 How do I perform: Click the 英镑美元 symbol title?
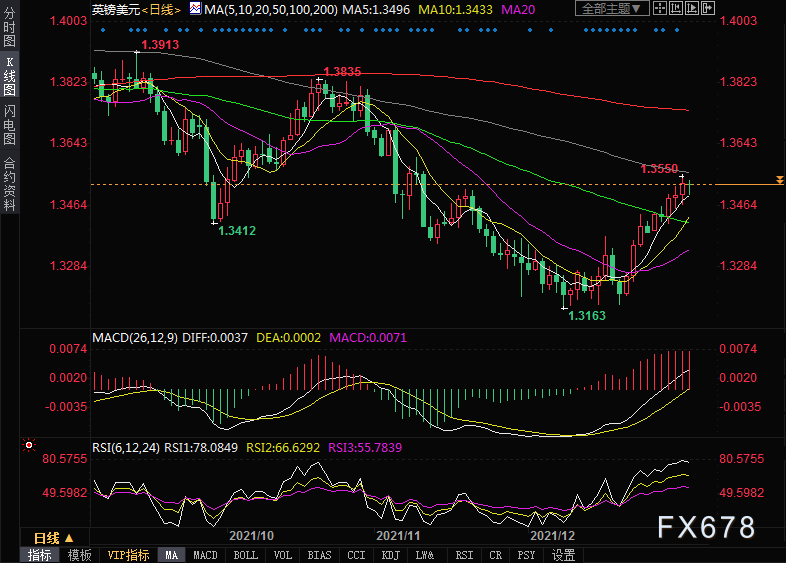pyautogui.click(x=116, y=10)
